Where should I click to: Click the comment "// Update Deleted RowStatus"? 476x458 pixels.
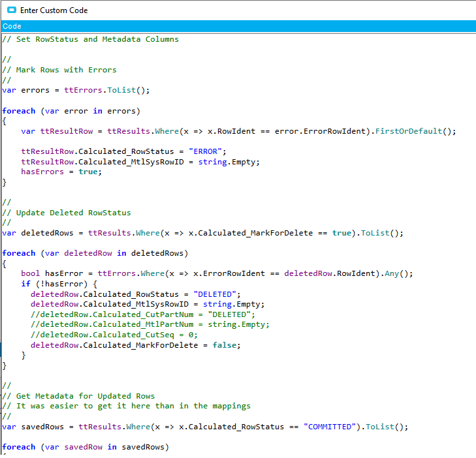click(67, 213)
